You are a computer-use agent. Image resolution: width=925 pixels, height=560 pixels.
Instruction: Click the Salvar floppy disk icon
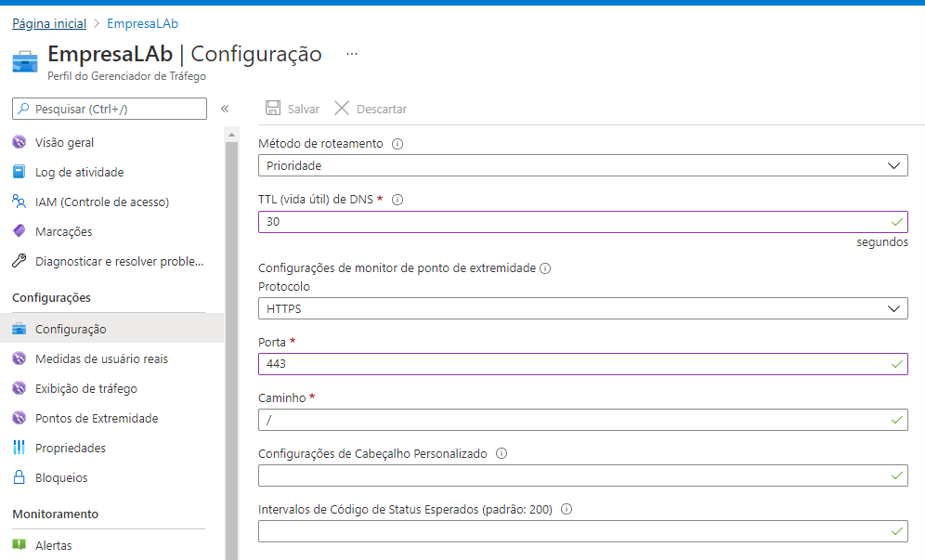(x=272, y=108)
